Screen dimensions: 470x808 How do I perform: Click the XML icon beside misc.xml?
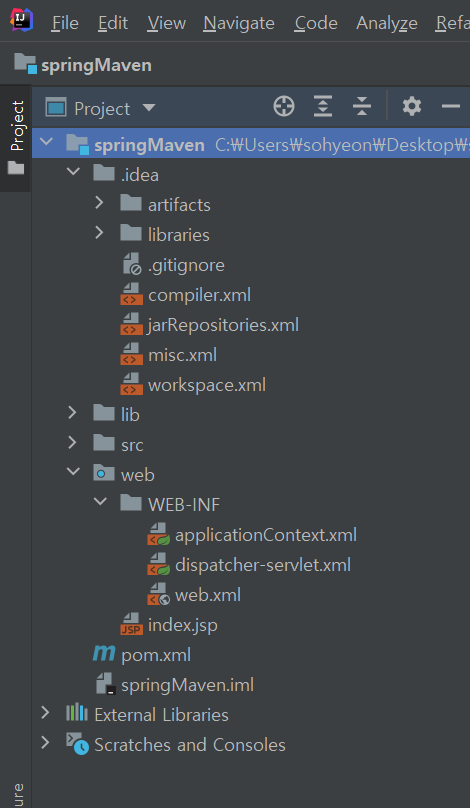[x=131, y=355]
